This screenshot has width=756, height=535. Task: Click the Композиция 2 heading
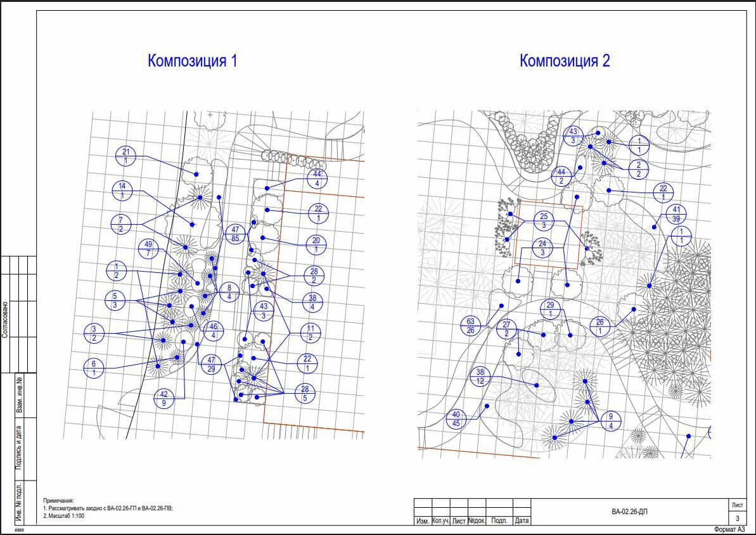tap(565, 61)
